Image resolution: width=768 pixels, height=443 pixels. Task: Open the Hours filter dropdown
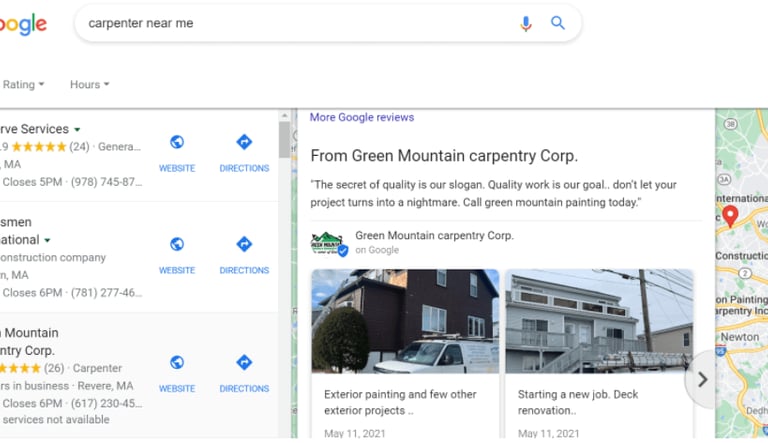[x=89, y=85]
